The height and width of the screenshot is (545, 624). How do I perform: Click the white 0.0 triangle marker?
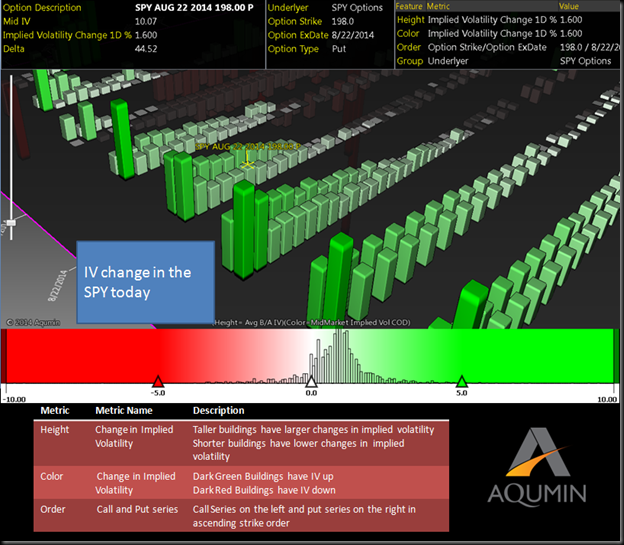(x=311, y=381)
